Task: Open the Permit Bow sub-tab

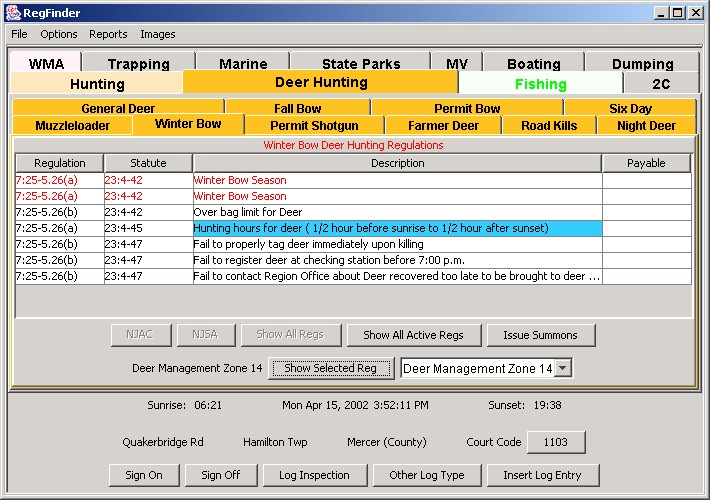Action: tap(467, 108)
